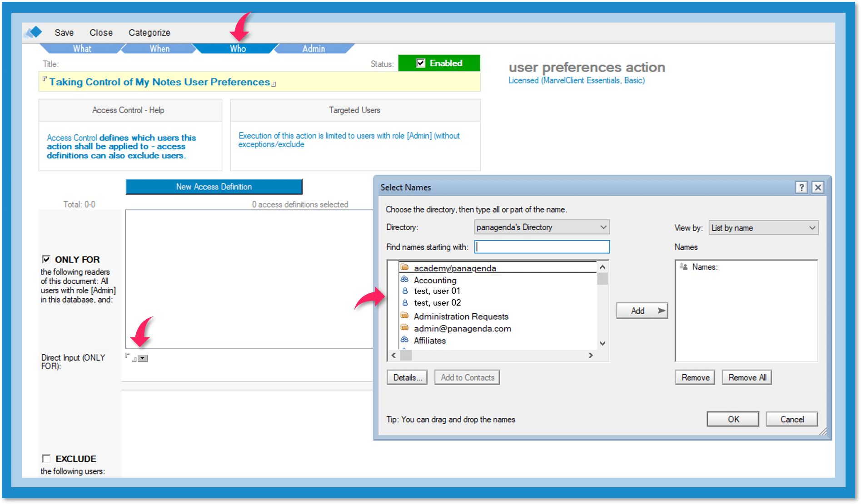Viewport: 861px width, 504px height.
Task: Click the academy/panagenda folder icon
Action: coord(404,267)
